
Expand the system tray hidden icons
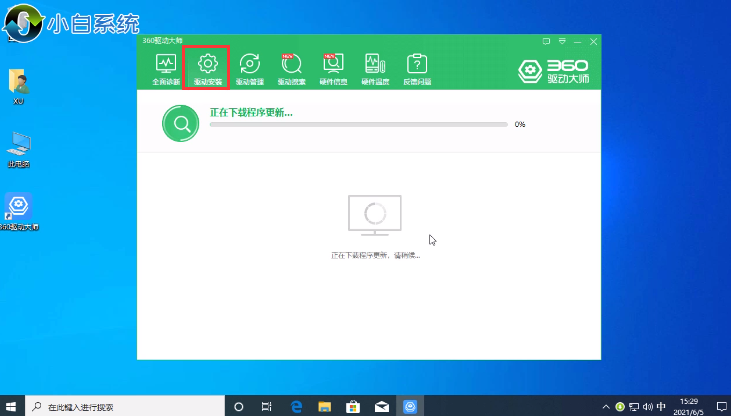pos(606,407)
